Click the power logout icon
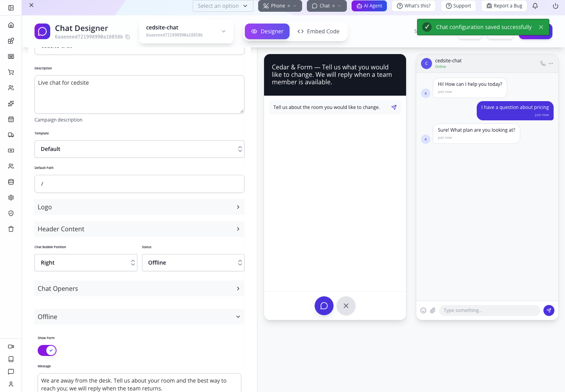565x392 pixels. click(x=556, y=6)
